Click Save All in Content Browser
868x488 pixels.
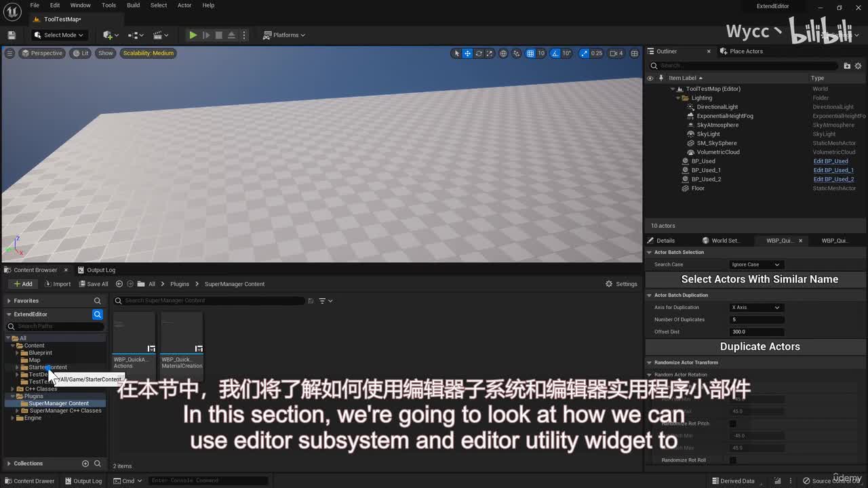pos(94,284)
